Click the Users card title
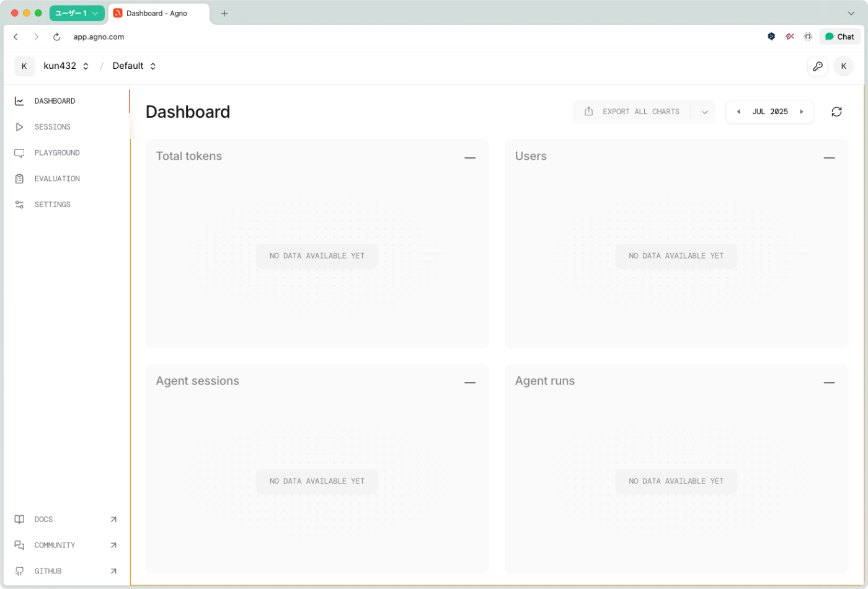 tap(531, 156)
